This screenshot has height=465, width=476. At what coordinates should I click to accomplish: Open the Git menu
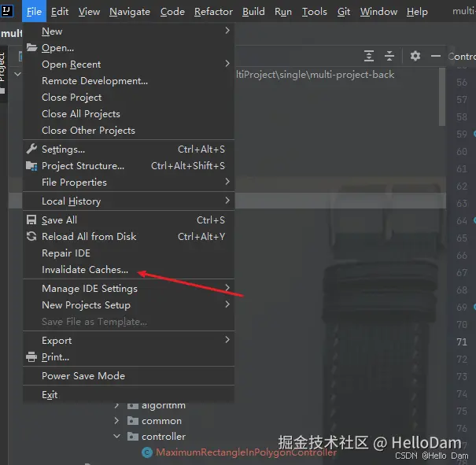tap(344, 12)
